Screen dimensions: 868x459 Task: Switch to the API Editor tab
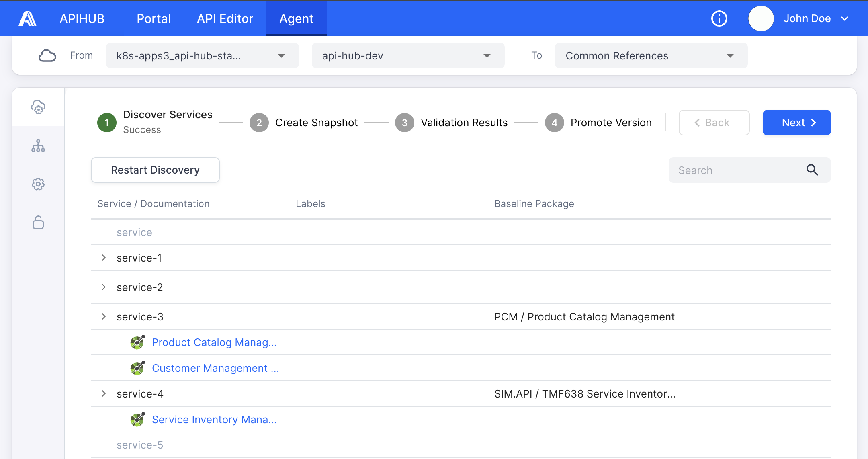[225, 18]
